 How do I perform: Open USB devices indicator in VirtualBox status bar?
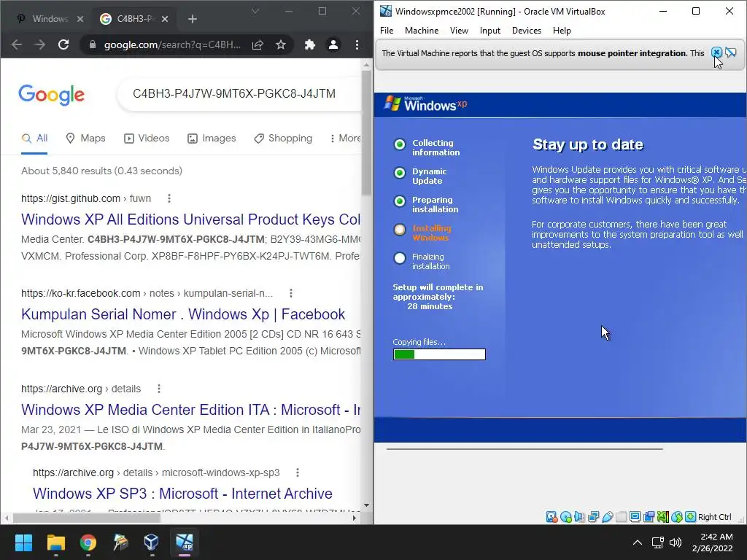608,517
